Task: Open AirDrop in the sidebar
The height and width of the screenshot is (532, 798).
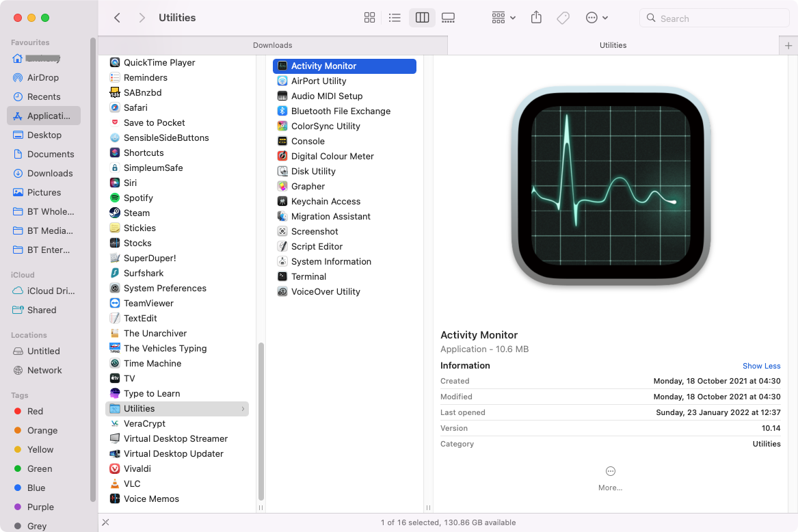Action: (x=43, y=77)
